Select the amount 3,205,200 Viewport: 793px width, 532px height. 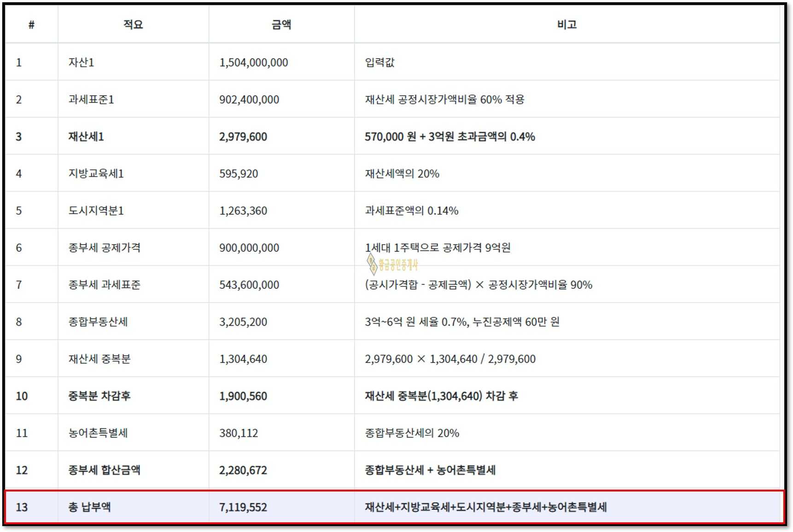[x=243, y=322]
